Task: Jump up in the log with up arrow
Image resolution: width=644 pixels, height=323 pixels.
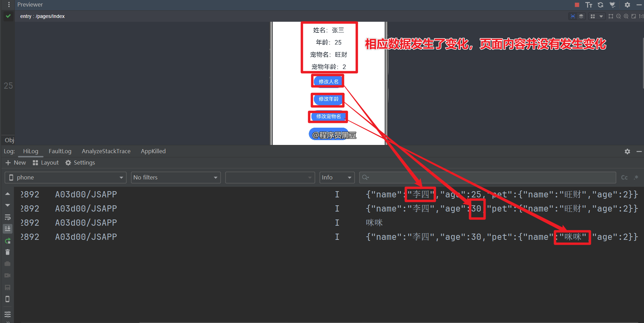Action: [x=8, y=194]
